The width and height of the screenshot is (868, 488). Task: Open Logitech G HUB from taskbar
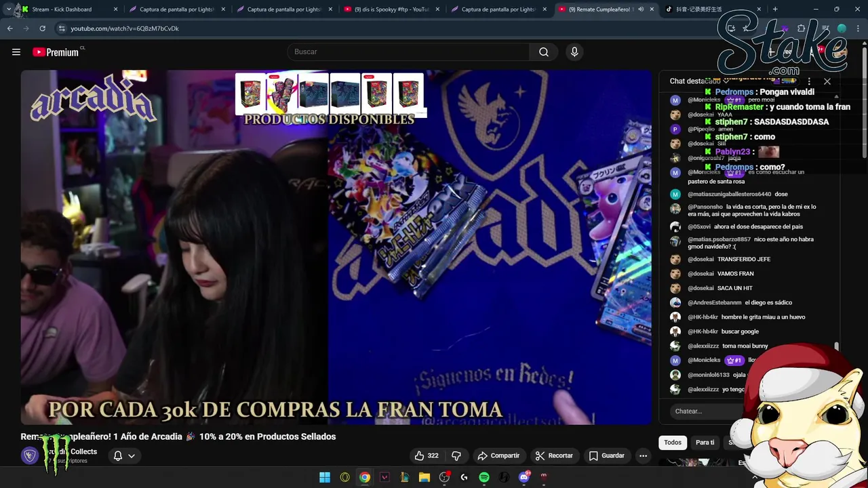tap(464, 477)
